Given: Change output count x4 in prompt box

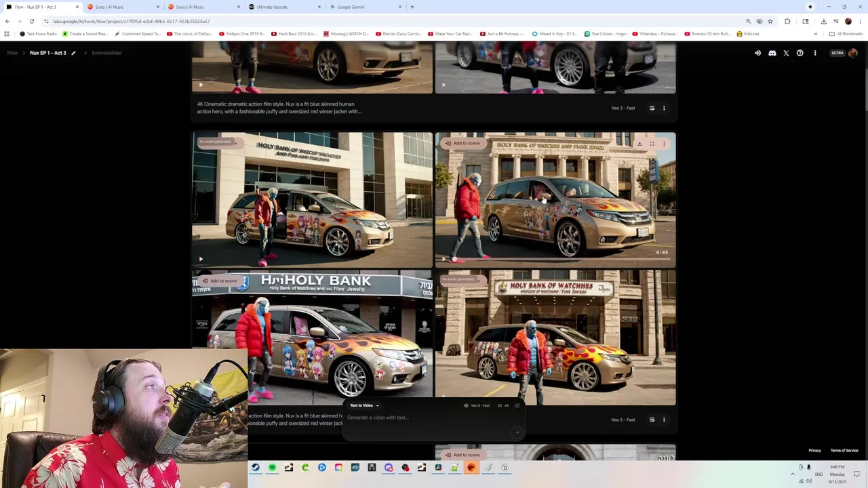Looking at the screenshot, I should tap(503, 405).
